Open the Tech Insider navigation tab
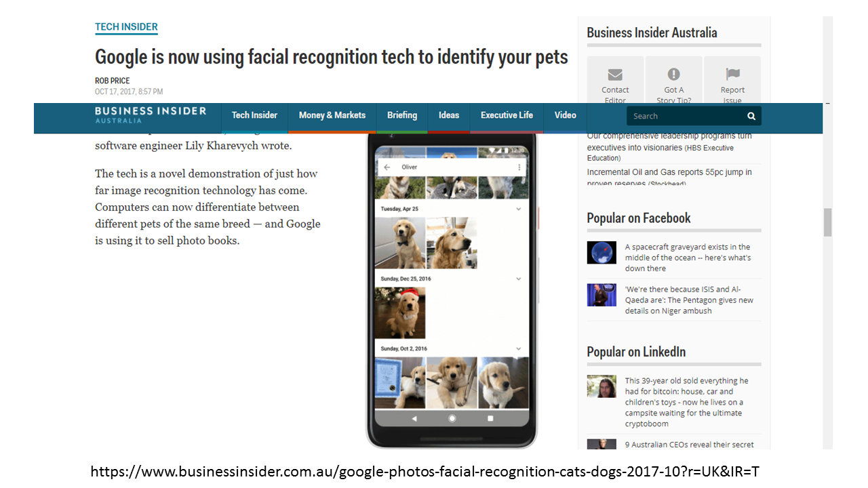 point(254,115)
